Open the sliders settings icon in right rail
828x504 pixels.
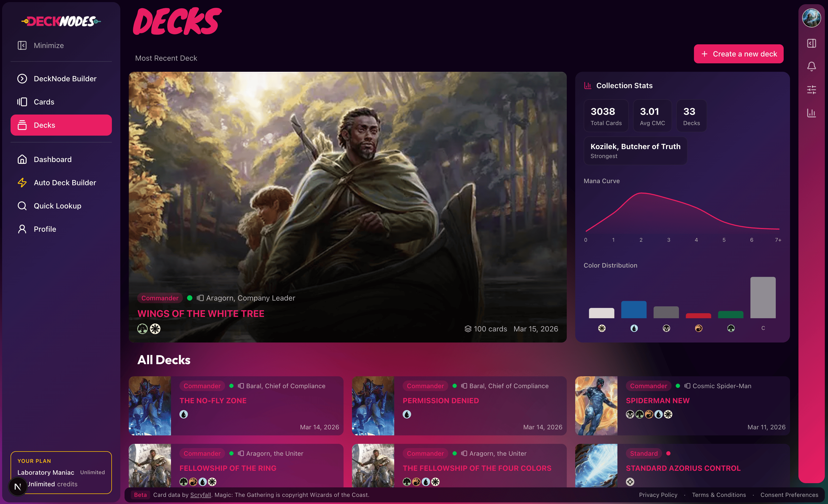click(x=811, y=89)
